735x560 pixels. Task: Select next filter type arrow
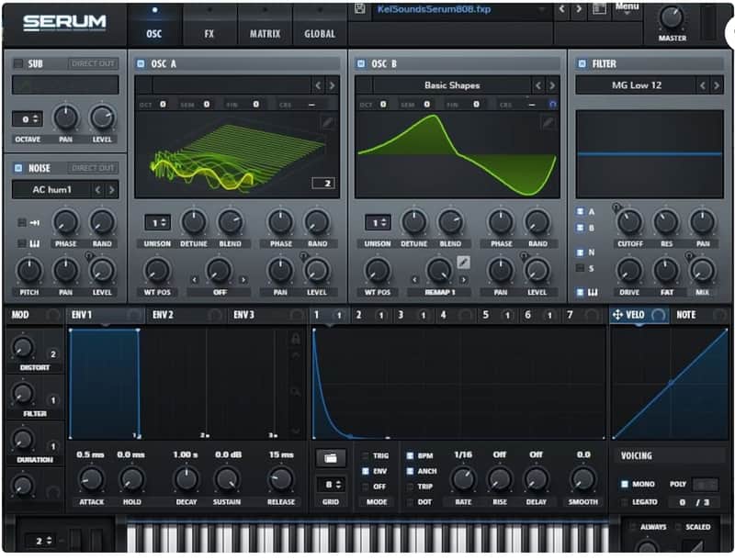pos(717,85)
